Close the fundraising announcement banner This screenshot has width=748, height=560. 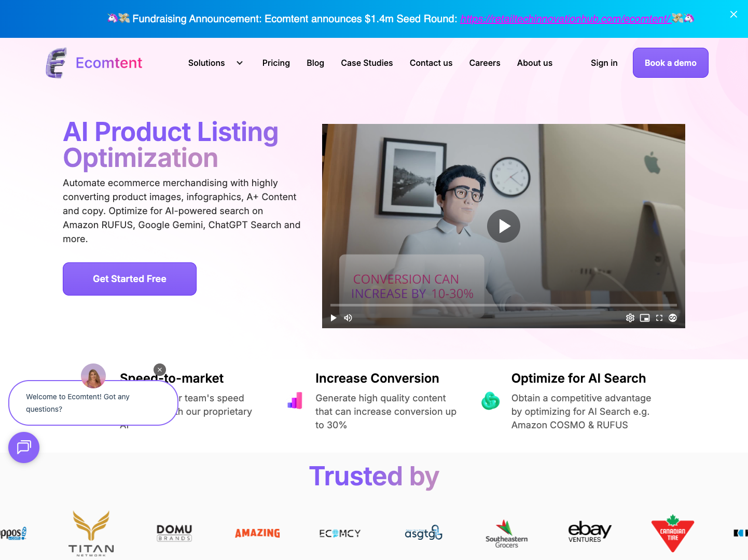coord(733,15)
